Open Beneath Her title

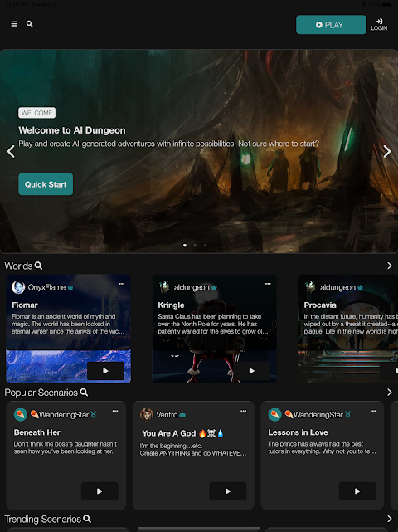[x=37, y=432]
